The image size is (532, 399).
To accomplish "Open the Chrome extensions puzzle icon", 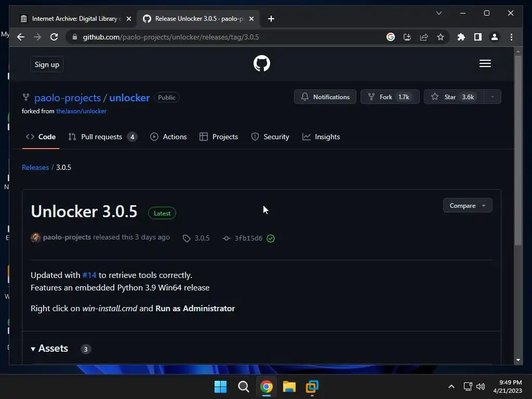I will pos(461,37).
